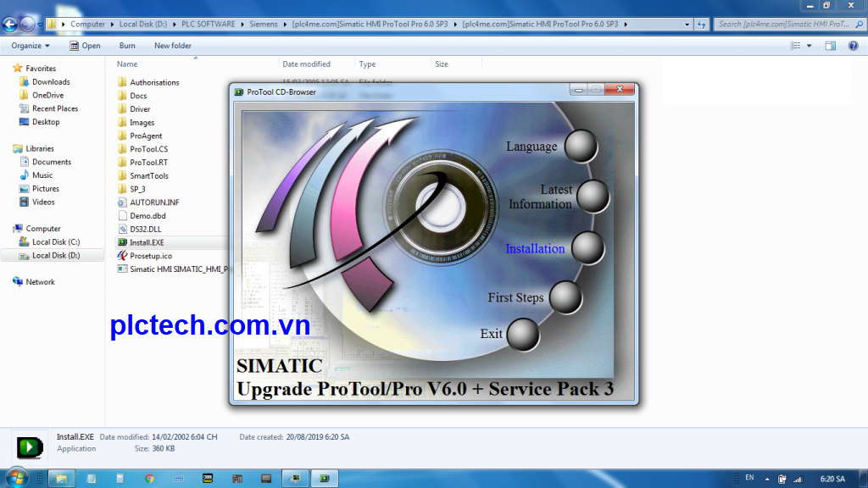Click the magnifier search icon

coord(860,25)
